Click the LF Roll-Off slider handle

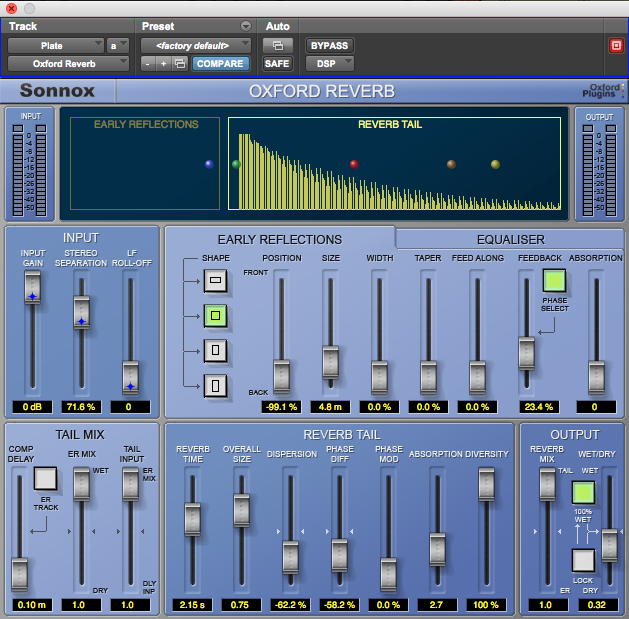[x=130, y=377]
